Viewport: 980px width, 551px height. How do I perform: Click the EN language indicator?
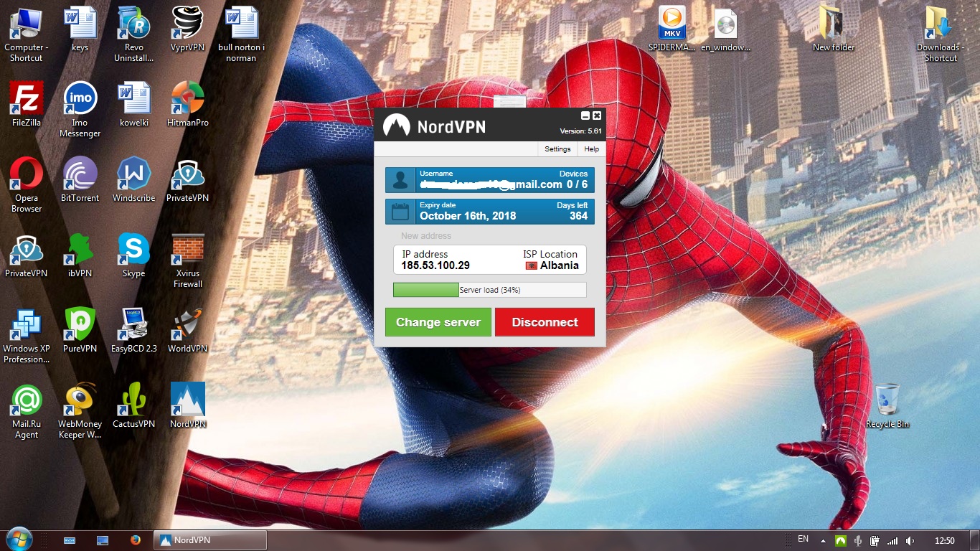[x=803, y=540]
